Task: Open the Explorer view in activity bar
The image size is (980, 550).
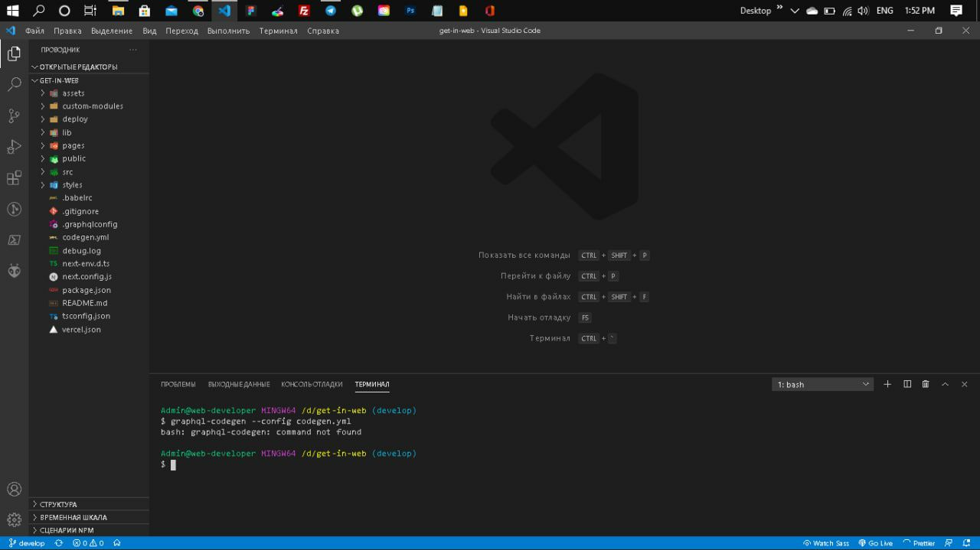Action: (x=14, y=54)
